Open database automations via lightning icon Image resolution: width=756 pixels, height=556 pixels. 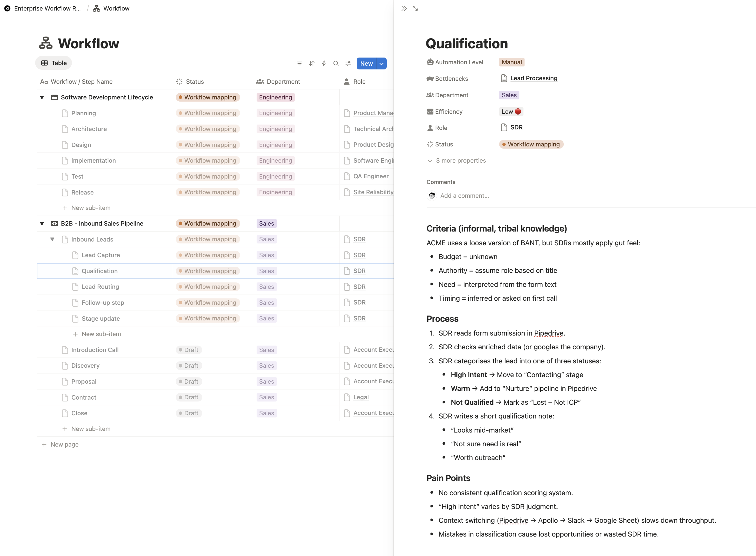tap(324, 63)
